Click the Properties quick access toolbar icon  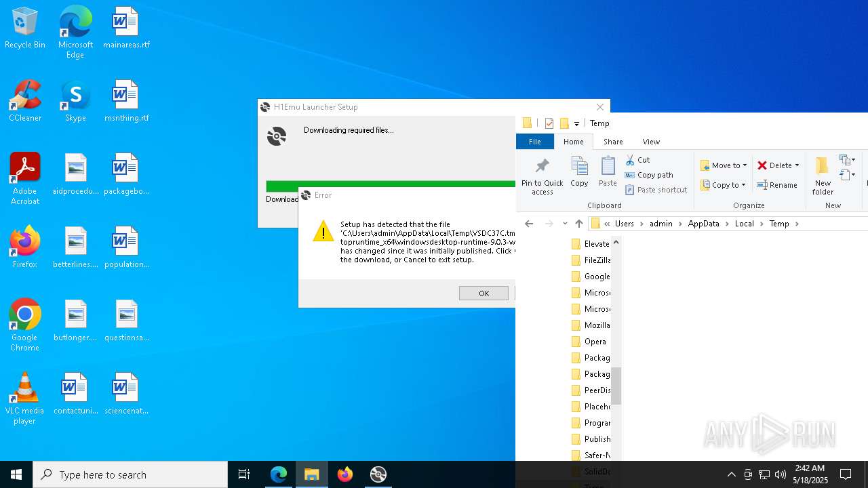[549, 123]
